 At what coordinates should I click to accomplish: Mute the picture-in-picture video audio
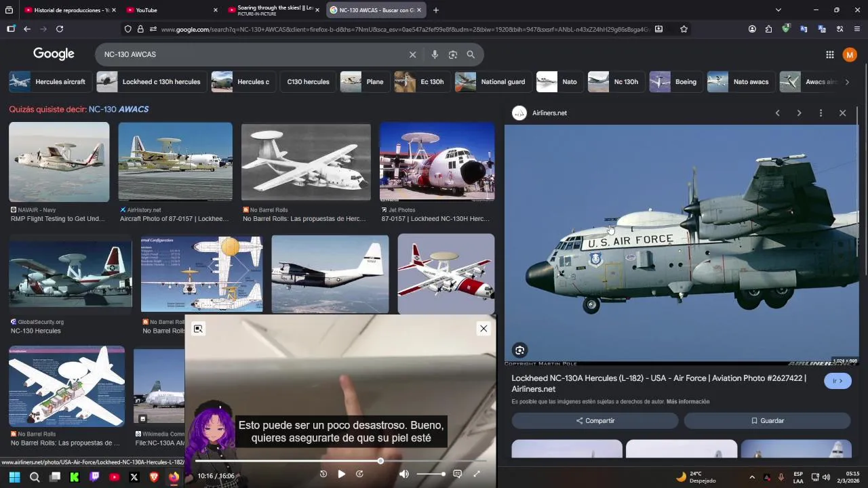[x=404, y=474]
